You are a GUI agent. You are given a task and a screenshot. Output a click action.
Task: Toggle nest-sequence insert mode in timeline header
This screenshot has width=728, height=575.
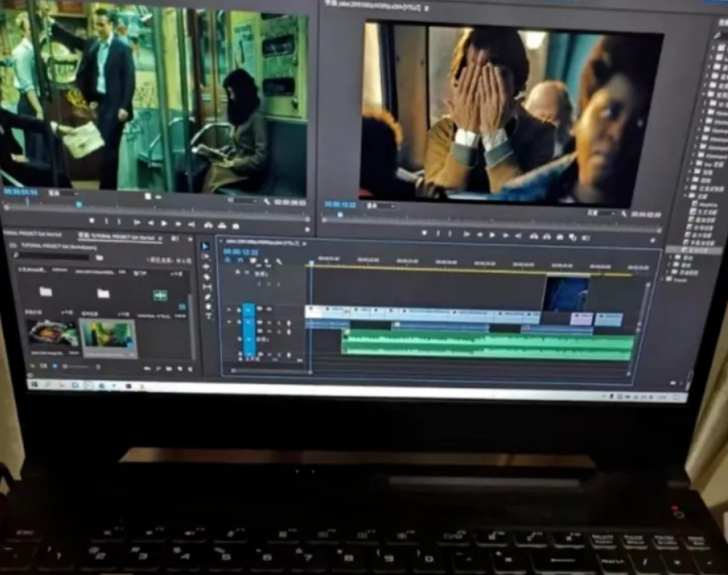228,261
